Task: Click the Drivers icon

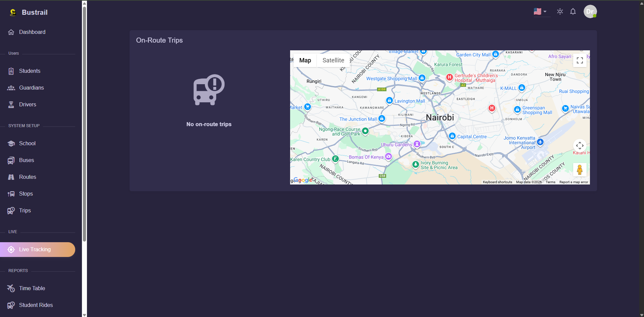Action: [11, 104]
